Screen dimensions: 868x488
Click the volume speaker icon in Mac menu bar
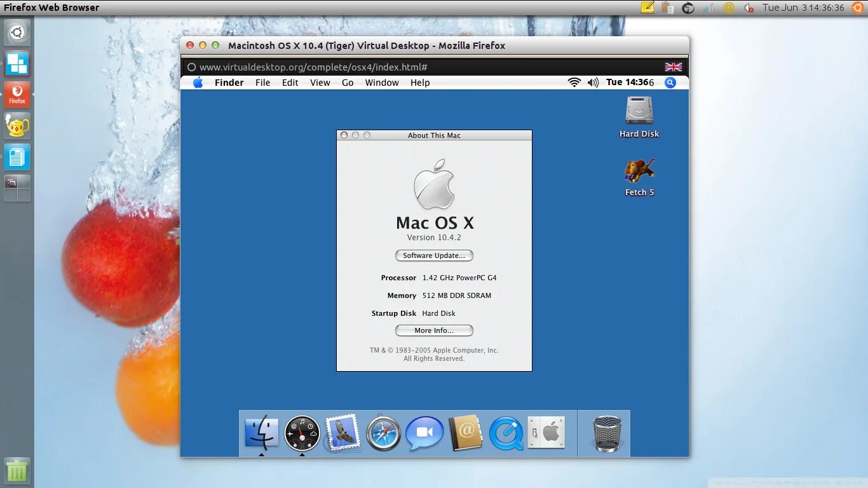[593, 83]
